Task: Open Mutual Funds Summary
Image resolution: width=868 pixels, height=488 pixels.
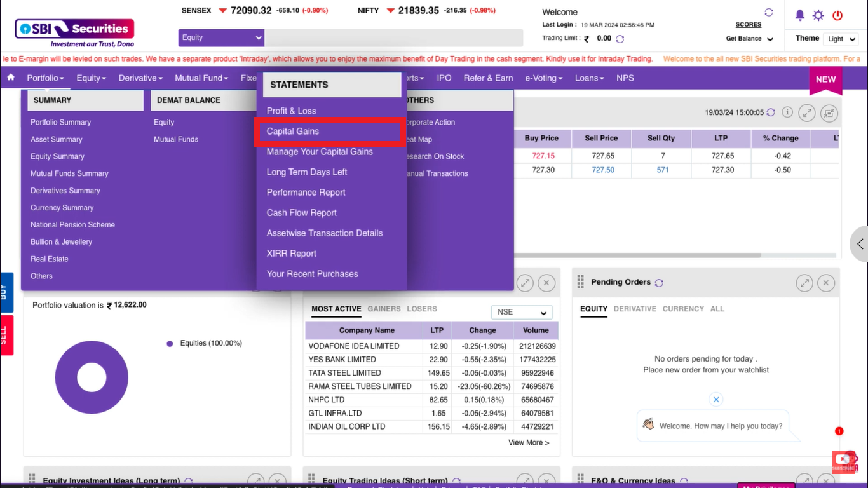Action: click(x=69, y=173)
